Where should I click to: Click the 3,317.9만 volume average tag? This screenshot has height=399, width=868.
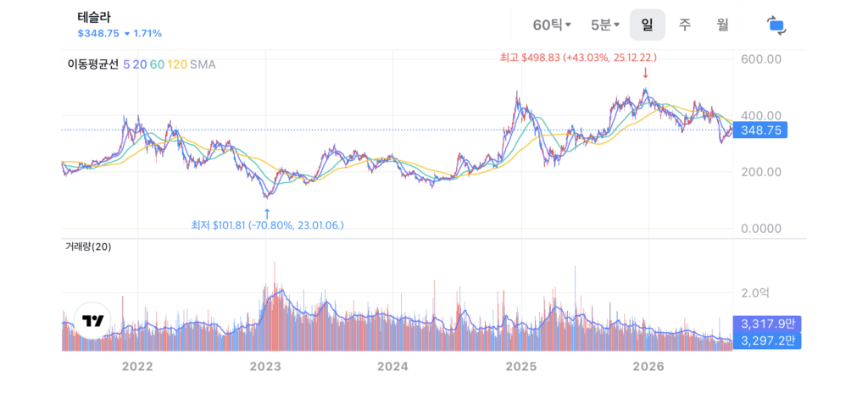click(766, 324)
